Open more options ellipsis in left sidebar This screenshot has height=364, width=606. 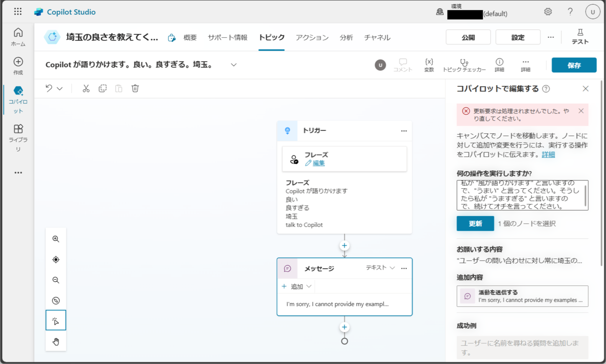[x=18, y=173]
